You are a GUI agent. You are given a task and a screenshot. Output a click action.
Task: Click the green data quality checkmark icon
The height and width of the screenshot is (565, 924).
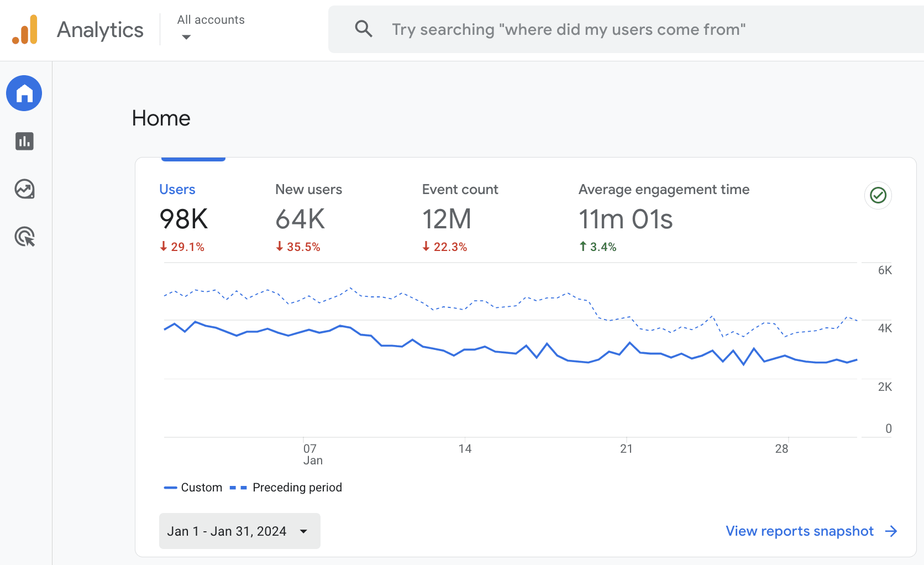[x=878, y=195]
